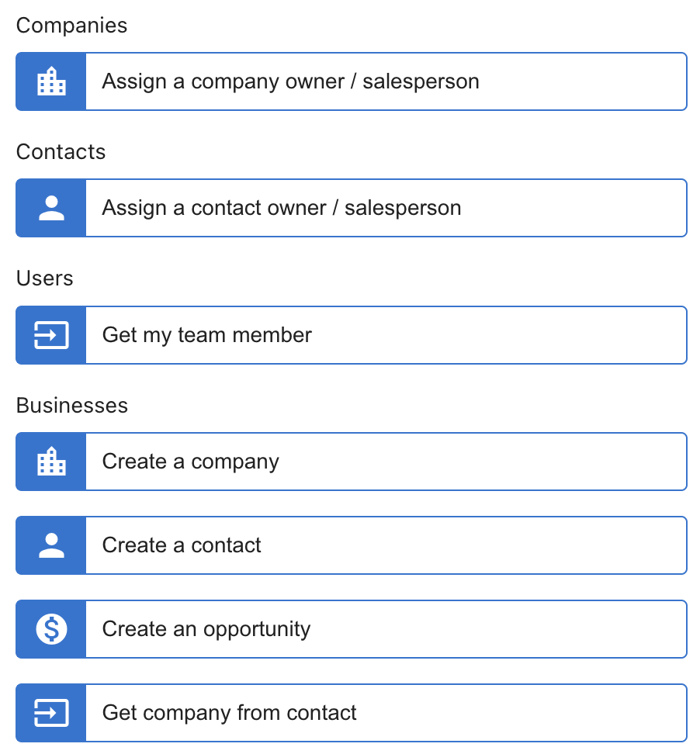The image size is (700, 754).
Task: Click the building icon beside Create a company
Action: coord(51,462)
